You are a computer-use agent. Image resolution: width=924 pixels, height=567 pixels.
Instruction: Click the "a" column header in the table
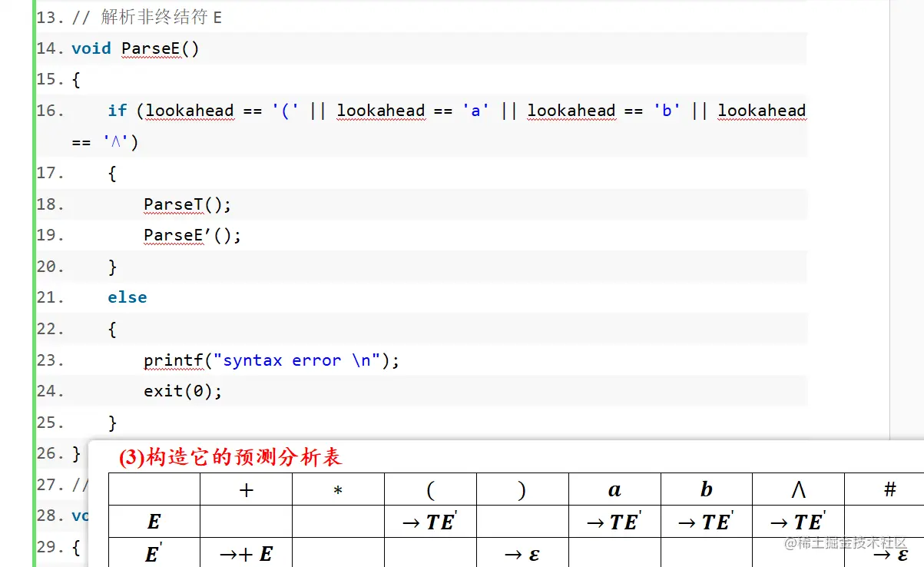[614, 489]
